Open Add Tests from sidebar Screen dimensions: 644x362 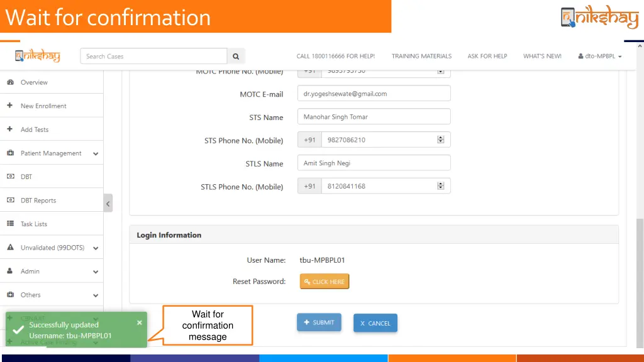pyautogui.click(x=35, y=129)
